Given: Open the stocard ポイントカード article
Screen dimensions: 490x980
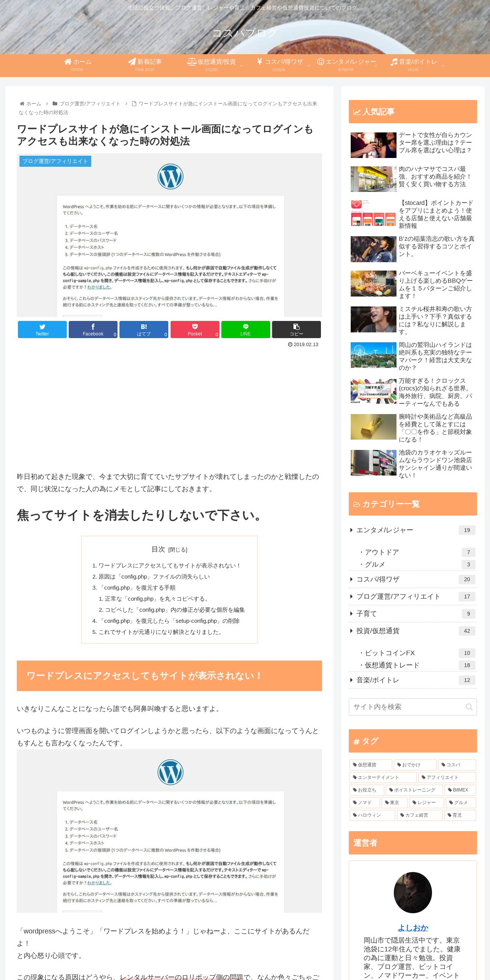Looking at the screenshot, I should 413,214.
